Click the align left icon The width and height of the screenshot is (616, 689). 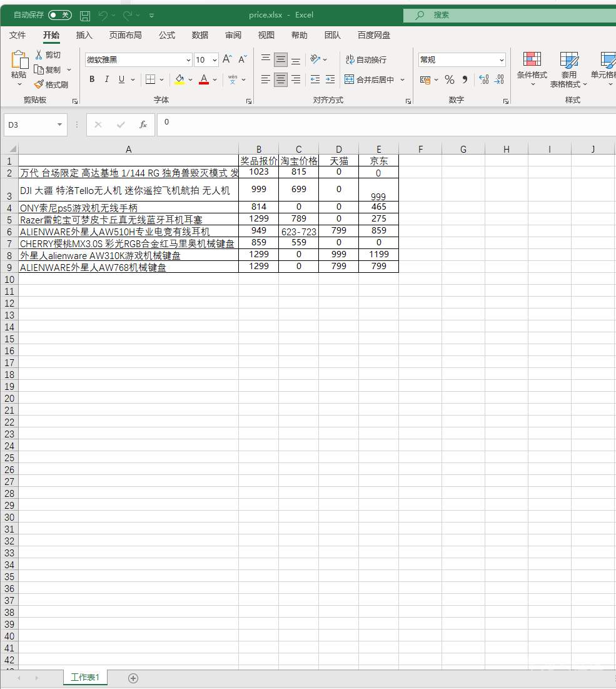point(265,79)
